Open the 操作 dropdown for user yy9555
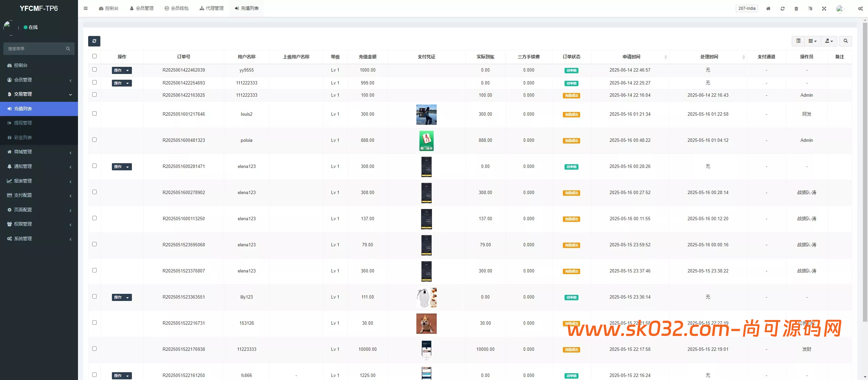Image resolution: width=868 pixels, height=380 pixels. (x=122, y=70)
